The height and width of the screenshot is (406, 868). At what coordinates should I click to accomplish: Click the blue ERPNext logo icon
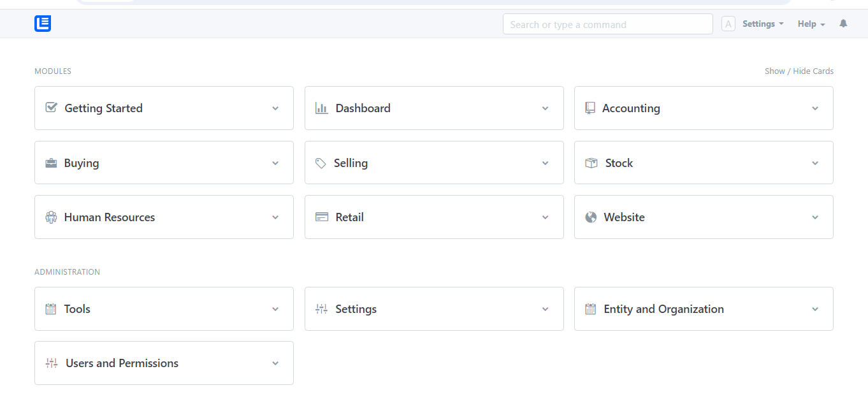click(x=43, y=24)
